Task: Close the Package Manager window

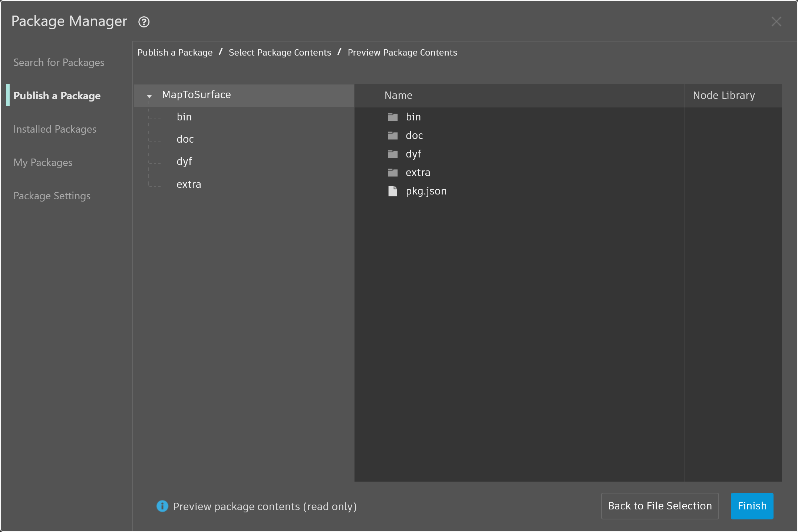Action: coord(776,21)
